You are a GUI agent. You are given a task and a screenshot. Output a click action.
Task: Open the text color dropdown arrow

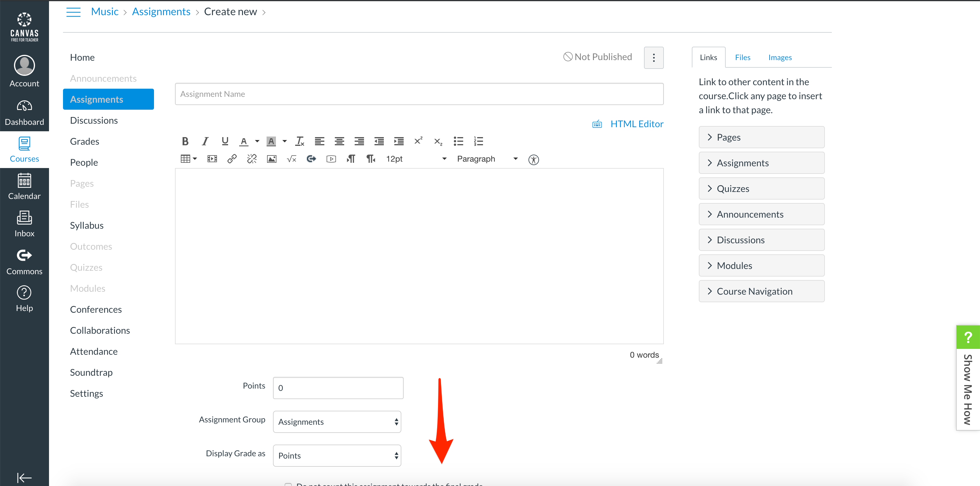[x=257, y=141]
